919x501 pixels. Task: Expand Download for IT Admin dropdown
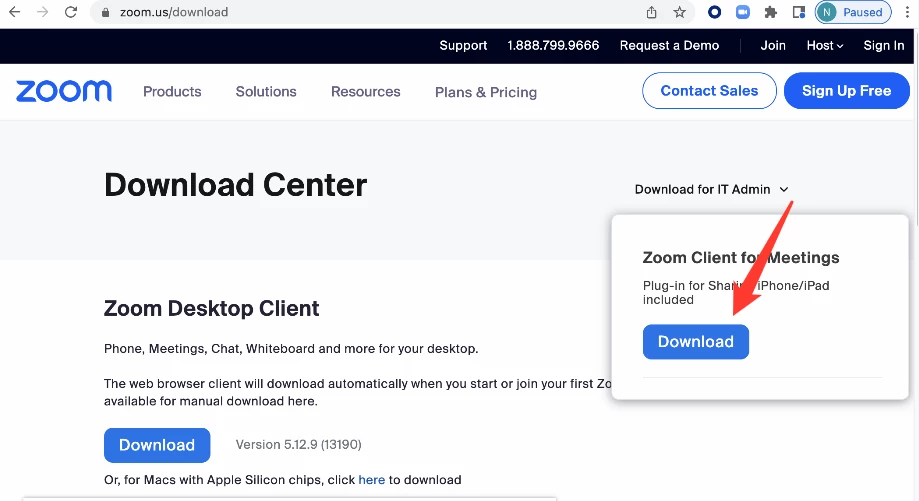712,189
